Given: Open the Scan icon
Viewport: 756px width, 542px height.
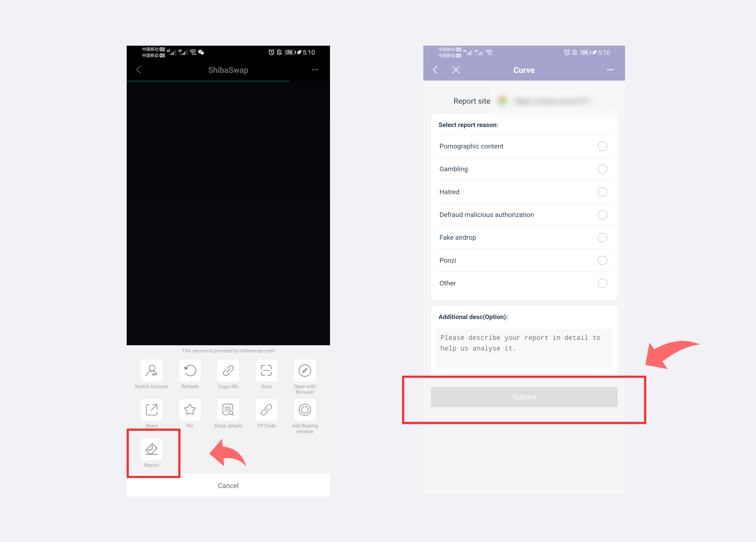Looking at the screenshot, I should click(x=266, y=371).
